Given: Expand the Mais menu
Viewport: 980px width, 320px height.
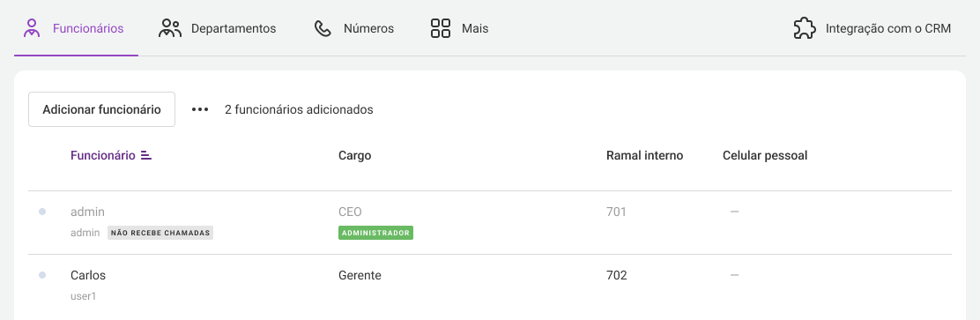Looking at the screenshot, I should [x=459, y=28].
